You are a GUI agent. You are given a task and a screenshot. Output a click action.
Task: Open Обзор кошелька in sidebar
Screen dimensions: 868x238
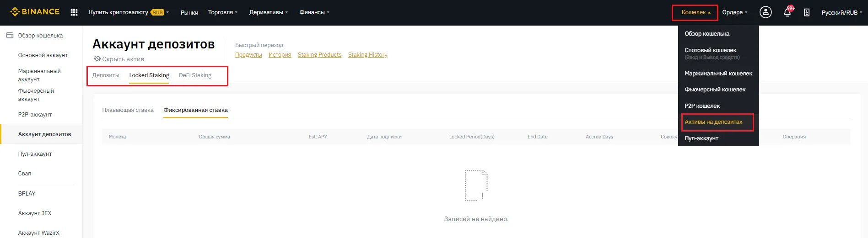(40, 35)
